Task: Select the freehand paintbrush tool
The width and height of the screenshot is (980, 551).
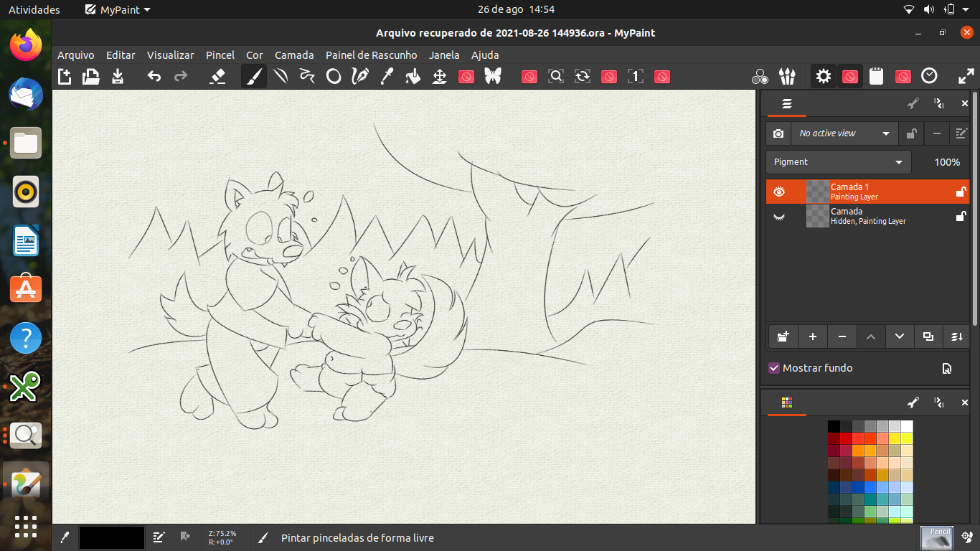Action: 254,76
